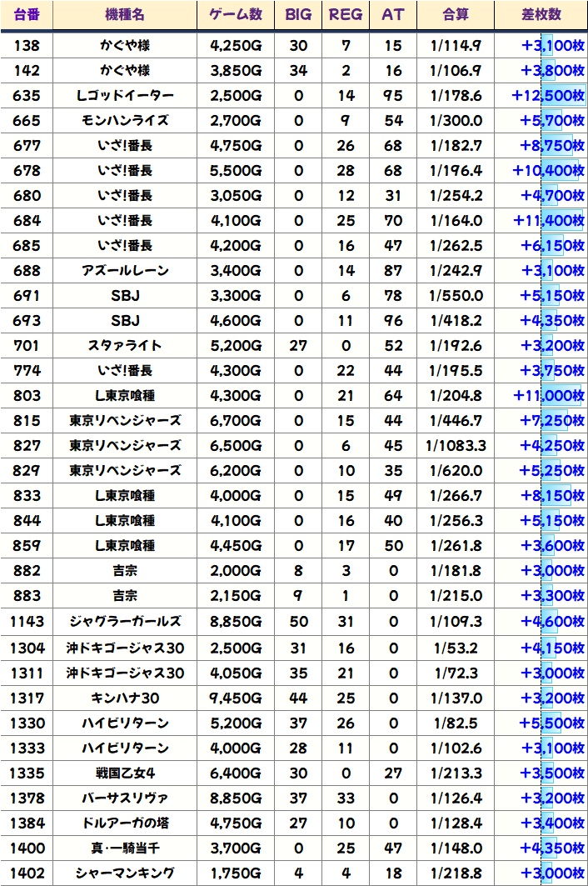This screenshot has width=588, height=886.
Task: Click the 9,450G game count cell
Action: click(236, 697)
